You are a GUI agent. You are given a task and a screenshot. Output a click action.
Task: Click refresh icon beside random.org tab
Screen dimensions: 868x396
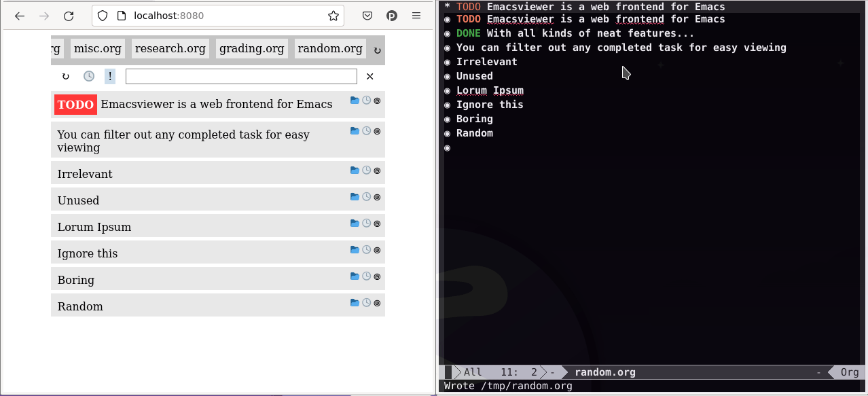[x=378, y=50]
